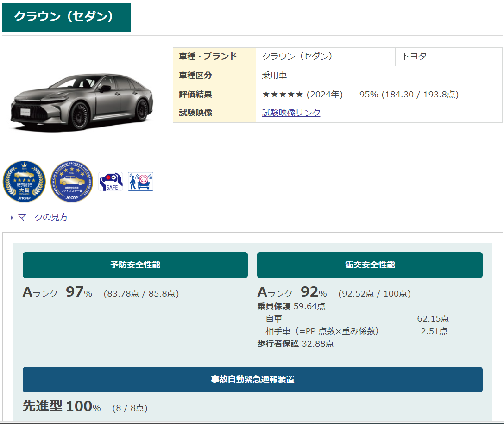
Task: Click the pedal misapplication SAFE icon
Action: click(111, 182)
